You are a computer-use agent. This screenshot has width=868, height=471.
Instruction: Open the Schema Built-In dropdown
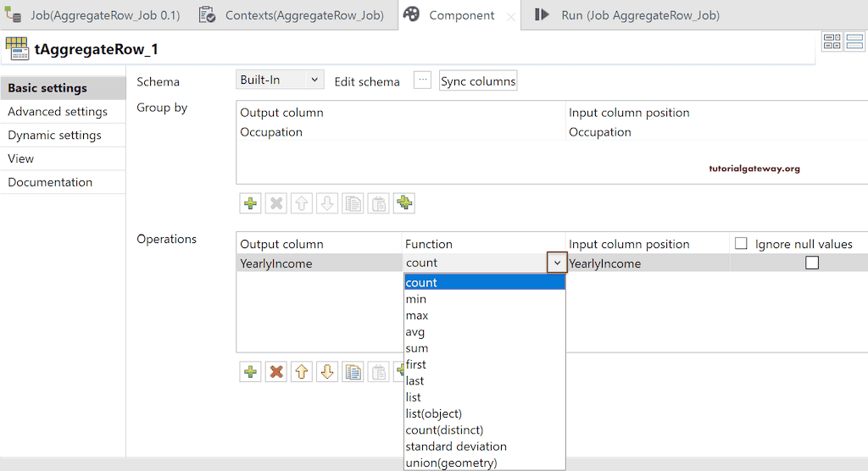point(280,80)
